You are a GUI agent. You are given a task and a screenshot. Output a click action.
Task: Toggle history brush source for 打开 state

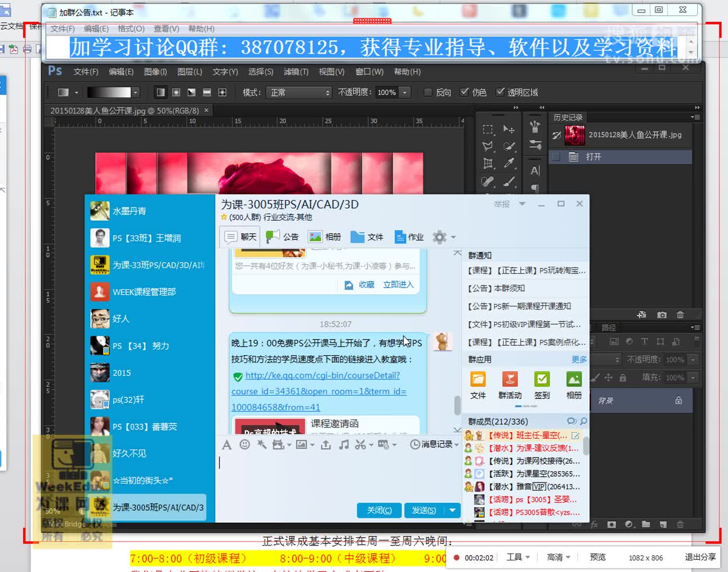pos(556,157)
